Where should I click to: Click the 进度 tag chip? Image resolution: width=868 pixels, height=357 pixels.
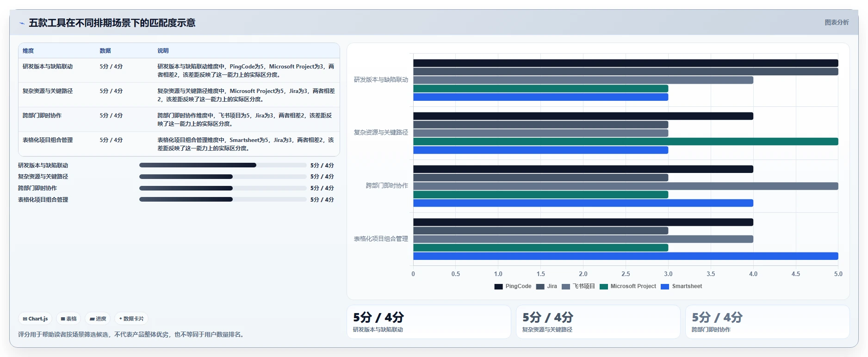pos(98,319)
